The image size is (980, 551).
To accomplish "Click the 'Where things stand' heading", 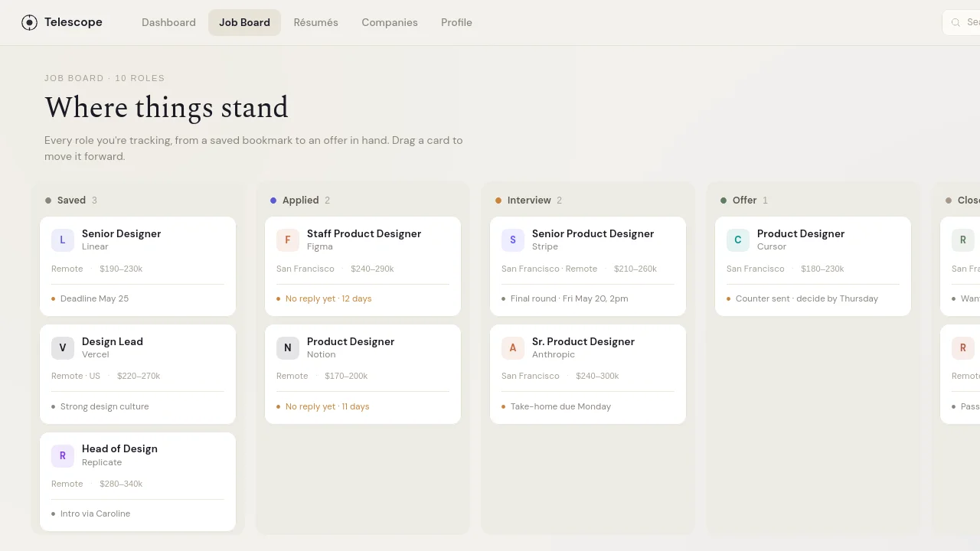I will point(166,108).
